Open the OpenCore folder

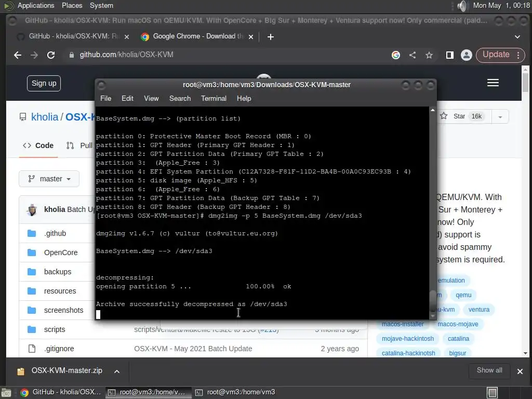[61, 253]
